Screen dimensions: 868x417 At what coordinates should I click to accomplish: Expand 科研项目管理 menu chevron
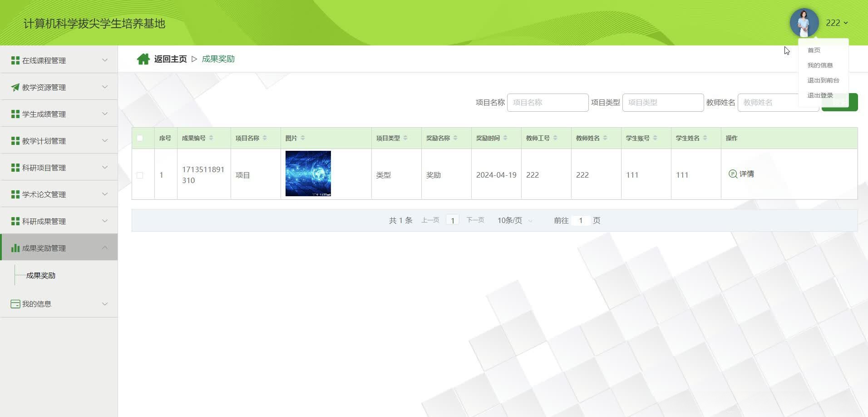point(105,167)
